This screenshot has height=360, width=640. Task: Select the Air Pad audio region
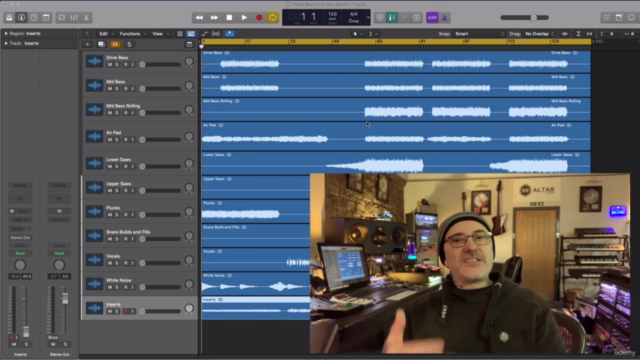396,137
